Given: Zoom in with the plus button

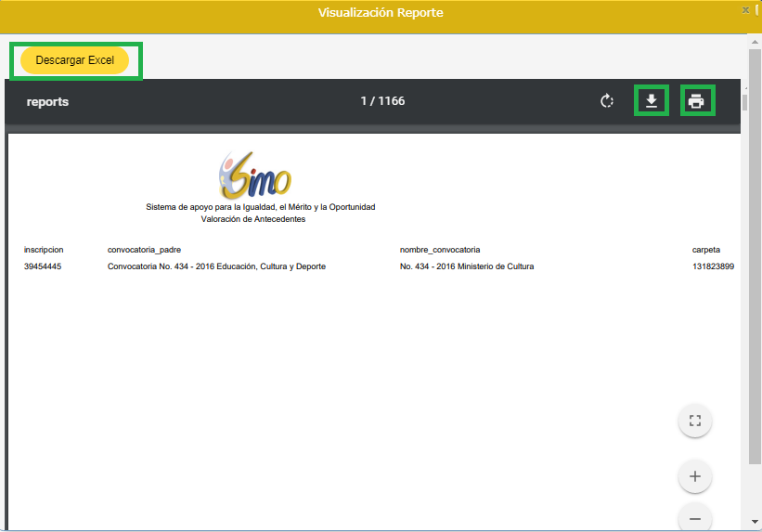Looking at the screenshot, I should click(694, 477).
